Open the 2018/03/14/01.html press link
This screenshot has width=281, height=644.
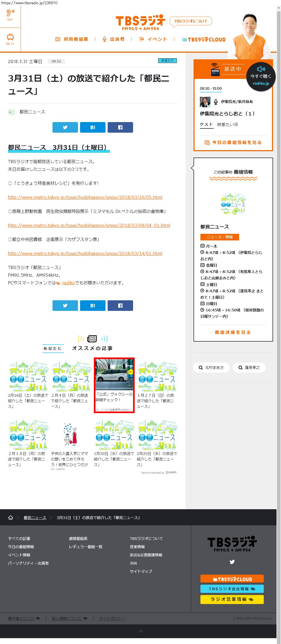pyautogui.click(x=85, y=253)
